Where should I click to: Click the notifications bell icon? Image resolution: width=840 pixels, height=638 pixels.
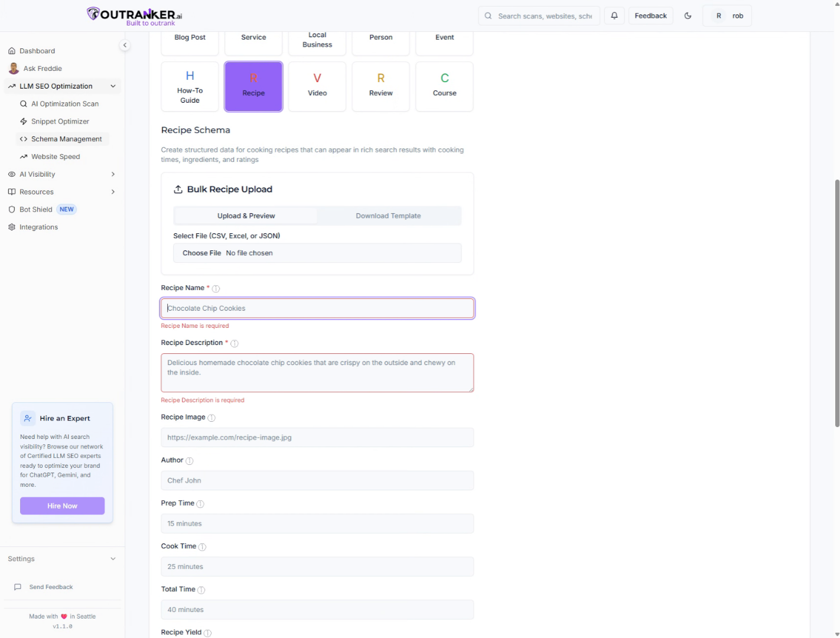click(614, 16)
